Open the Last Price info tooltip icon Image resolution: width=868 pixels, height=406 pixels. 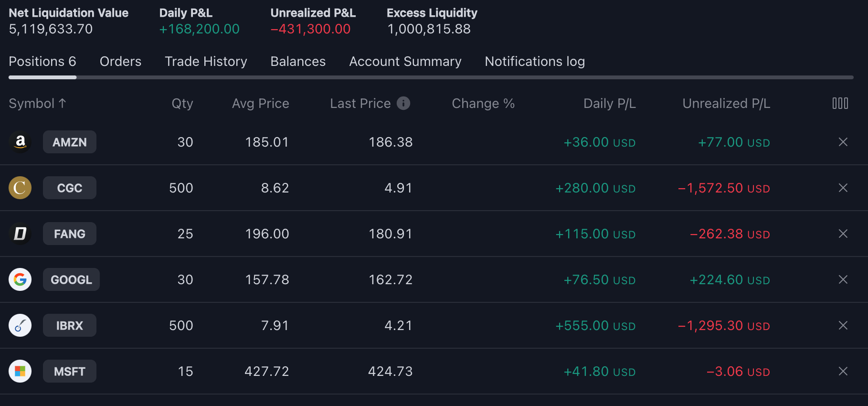(403, 103)
